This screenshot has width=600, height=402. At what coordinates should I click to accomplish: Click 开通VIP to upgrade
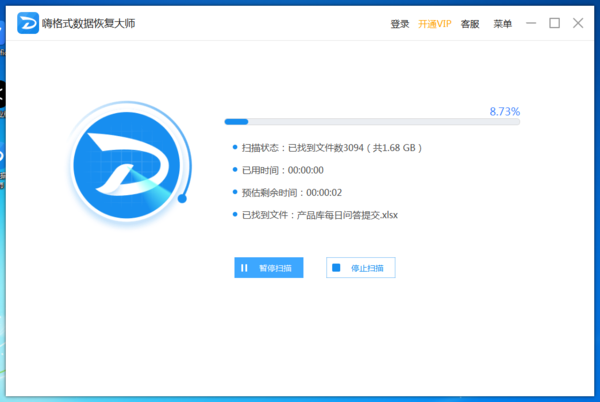pos(435,24)
